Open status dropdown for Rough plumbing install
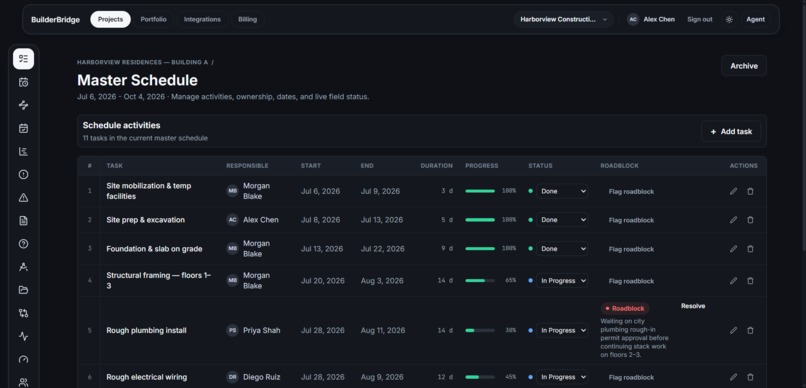The width and height of the screenshot is (806, 388). pyautogui.click(x=562, y=330)
